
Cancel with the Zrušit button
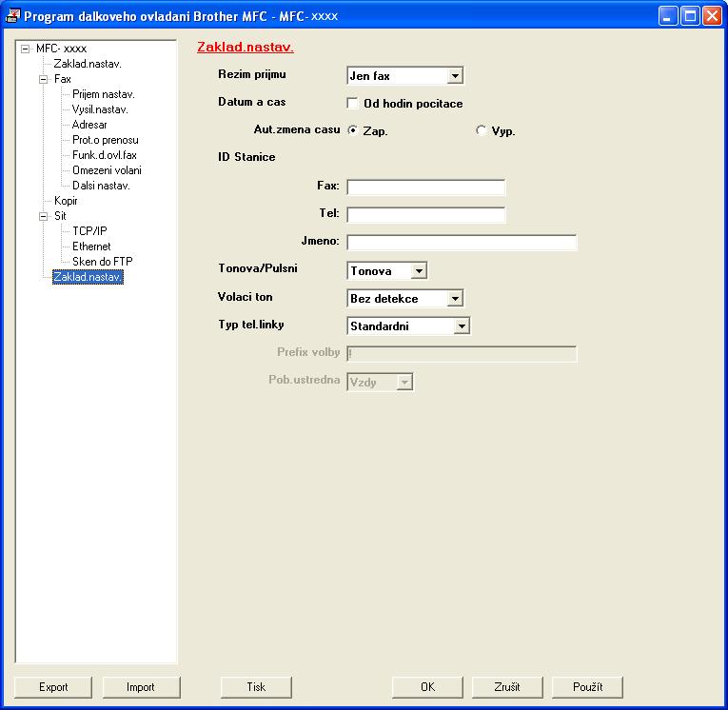click(x=507, y=687)
